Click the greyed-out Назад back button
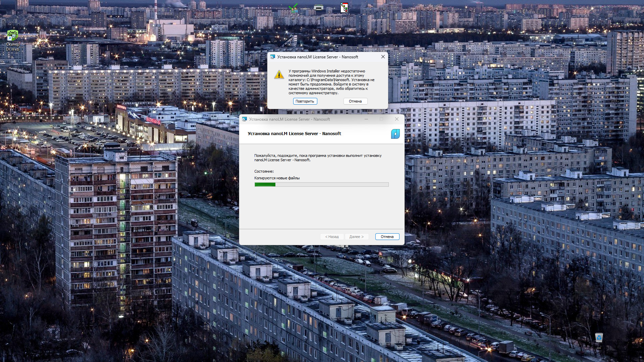 (x=332, y=237)
